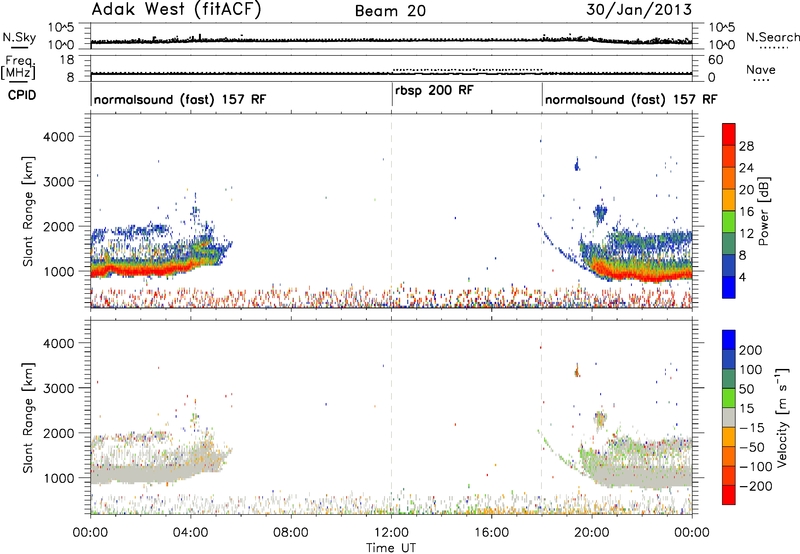Click the dashed 18:00 marker line in the velocity panel
800x554 pixels.
(x=541, y=416)
